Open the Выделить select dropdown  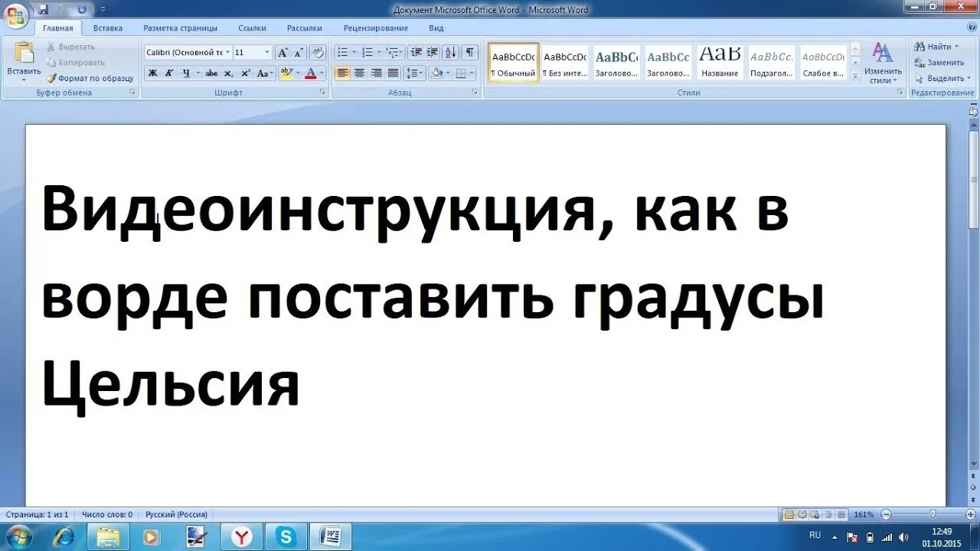942,78
